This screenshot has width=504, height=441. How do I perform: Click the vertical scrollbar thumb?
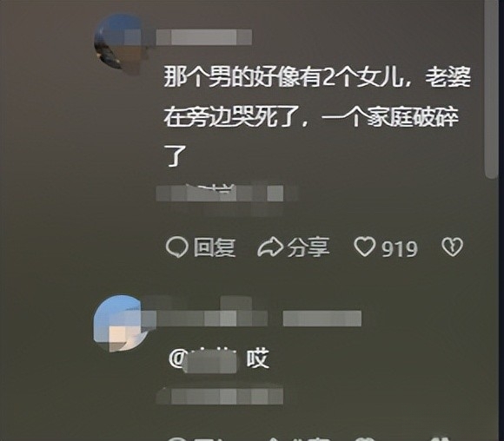coord(491,89)
